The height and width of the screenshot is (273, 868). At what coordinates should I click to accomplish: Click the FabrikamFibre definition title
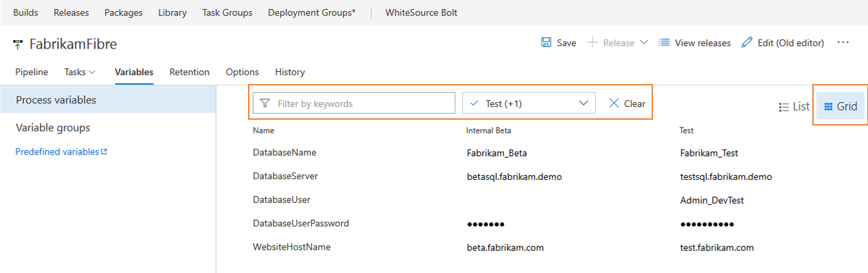point(73,44)
